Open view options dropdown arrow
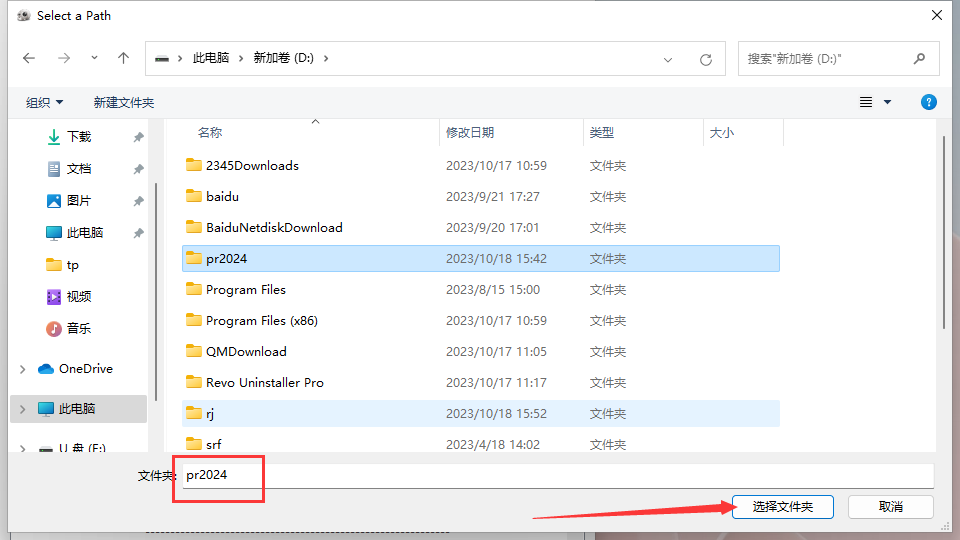This screenshot has width=960, height=540. pyautogui.click(x=887, y=102)
